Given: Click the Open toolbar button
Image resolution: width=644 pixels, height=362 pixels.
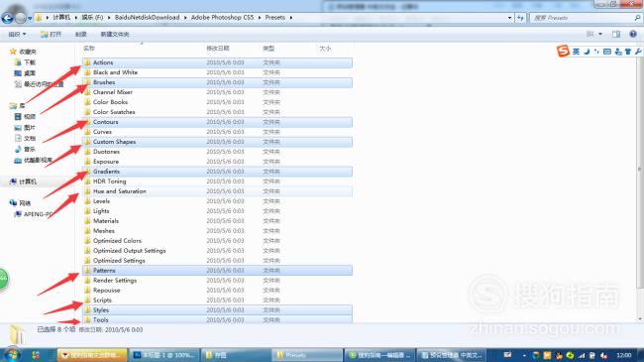Looking at the screenshot, I should pos(51,34).
